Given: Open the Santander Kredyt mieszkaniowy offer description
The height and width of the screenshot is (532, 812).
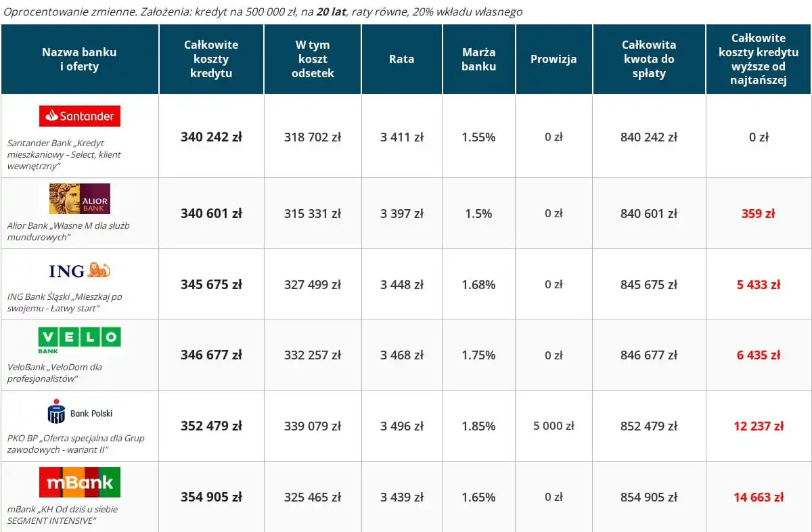Looking at the screenshot, I should coord(64,154).
